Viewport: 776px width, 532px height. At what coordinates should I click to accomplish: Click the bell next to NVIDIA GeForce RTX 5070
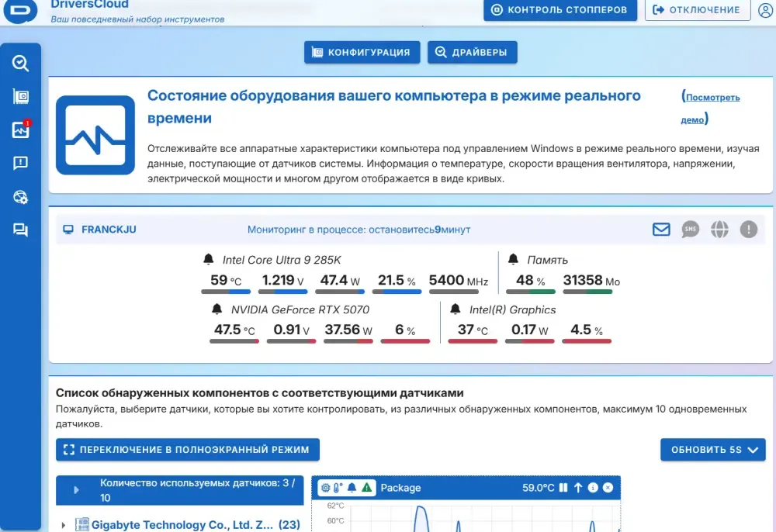[x=217, y=309]
